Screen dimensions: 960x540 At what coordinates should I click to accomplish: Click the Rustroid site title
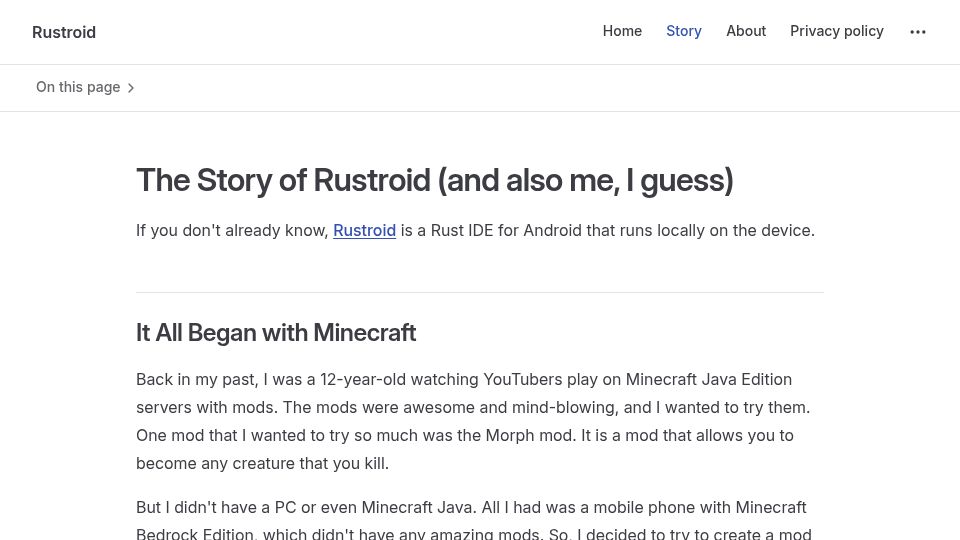tap(64, 32)
